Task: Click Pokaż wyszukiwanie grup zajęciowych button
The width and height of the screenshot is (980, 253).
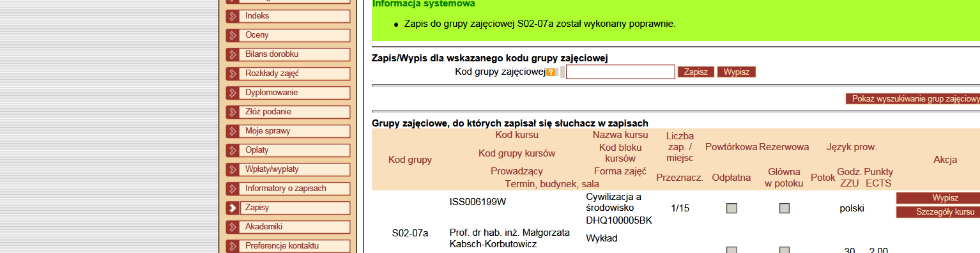Action: 912,99
